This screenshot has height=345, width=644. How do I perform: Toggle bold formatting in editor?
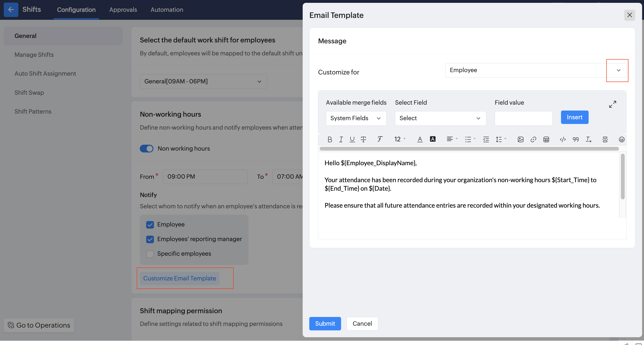(330, 139)
